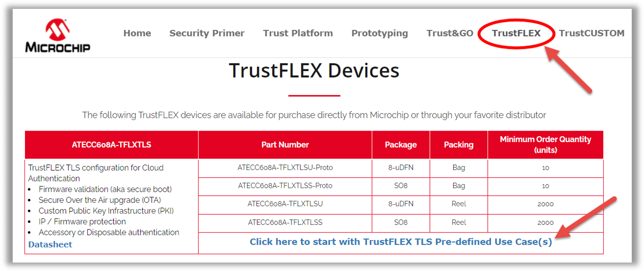Click the TrustFLEX Devices page heading
Image resolution: width=644 pixels, height=271 pixels.
(x=314, y=71)
